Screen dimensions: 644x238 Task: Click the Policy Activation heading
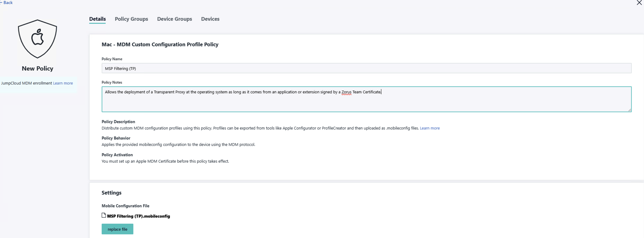(x=117, y=155)
